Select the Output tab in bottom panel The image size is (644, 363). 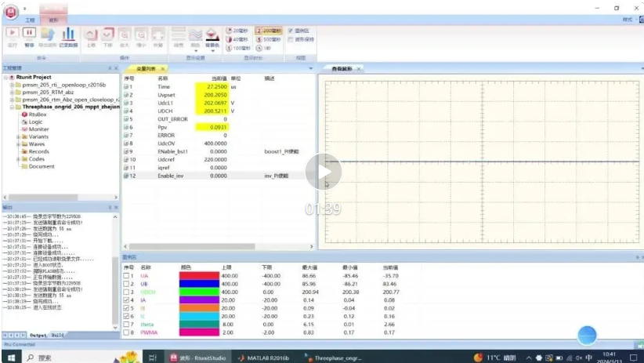[x=38, y=334]
